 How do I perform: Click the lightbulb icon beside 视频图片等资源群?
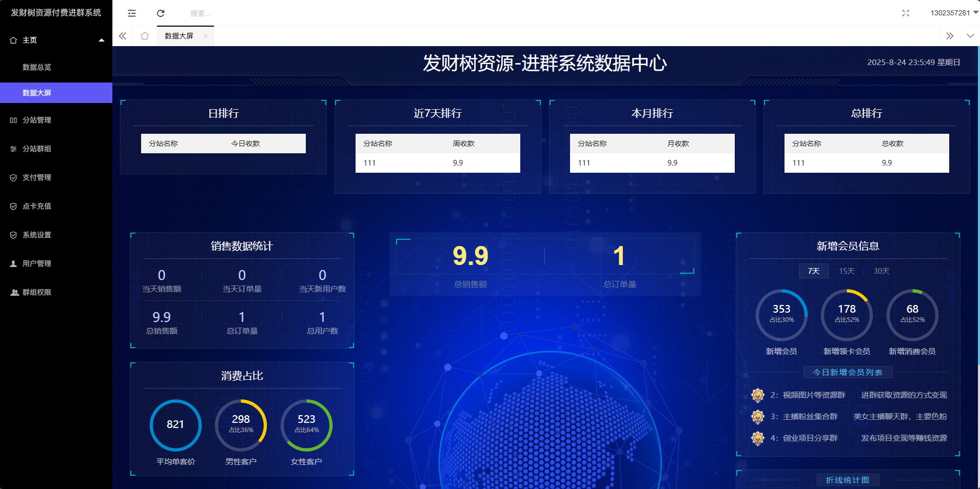757,395
